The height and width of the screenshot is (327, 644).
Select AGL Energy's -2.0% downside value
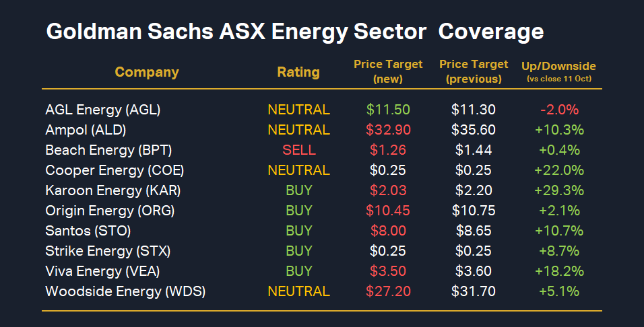(x=558, y=110)
